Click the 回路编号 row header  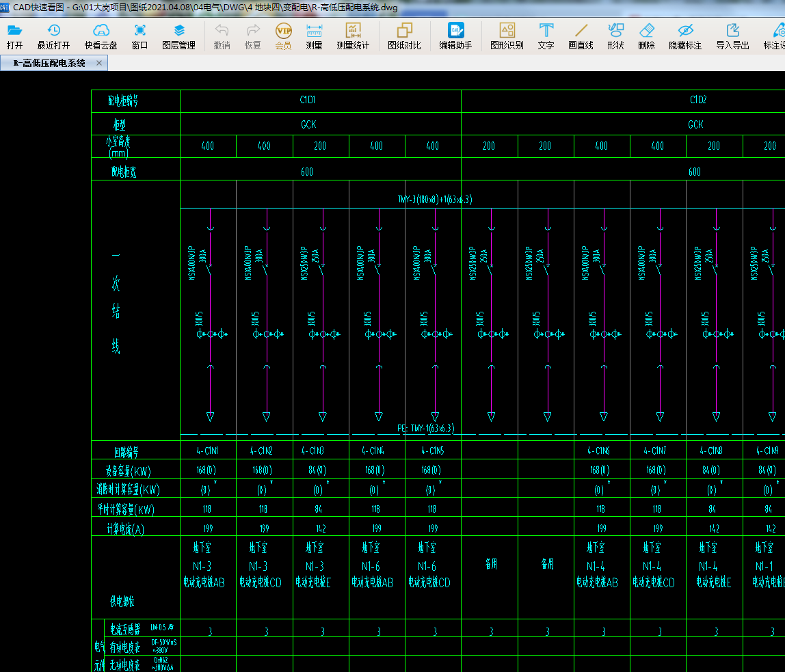126,453
